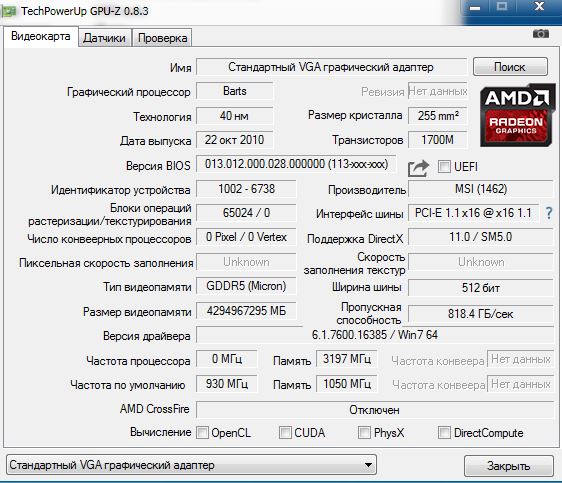Click the bus interface question mark icon
This screenshot has height=483, width=562.
click(x=548, y=213)
